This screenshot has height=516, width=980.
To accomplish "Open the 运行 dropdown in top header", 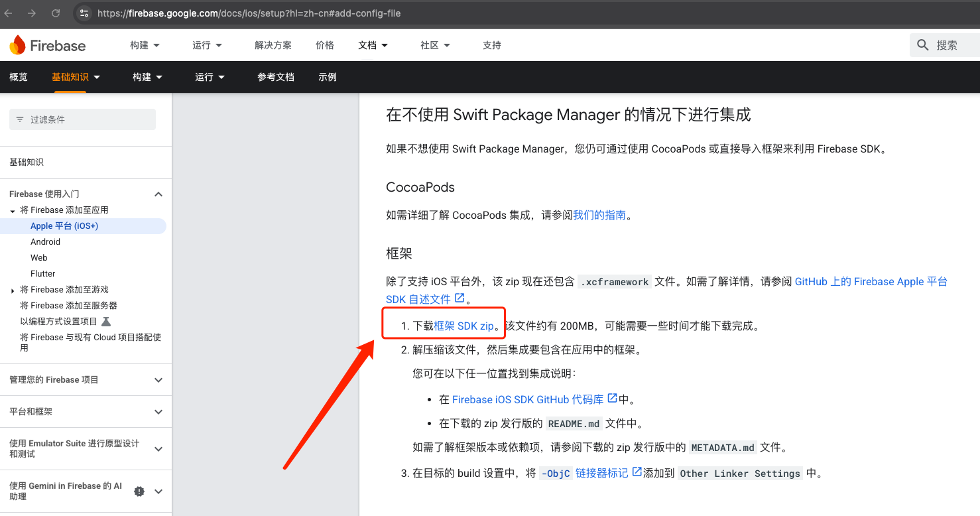I will (x=208, y=45).
